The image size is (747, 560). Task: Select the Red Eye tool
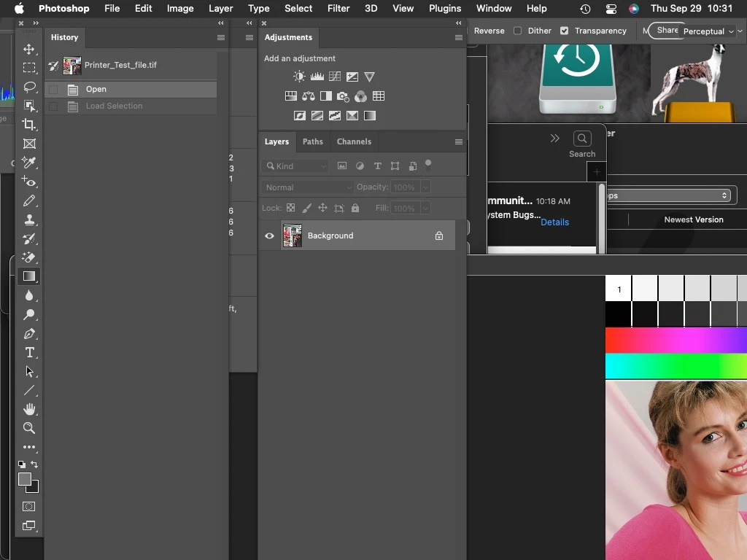point(29,182)
